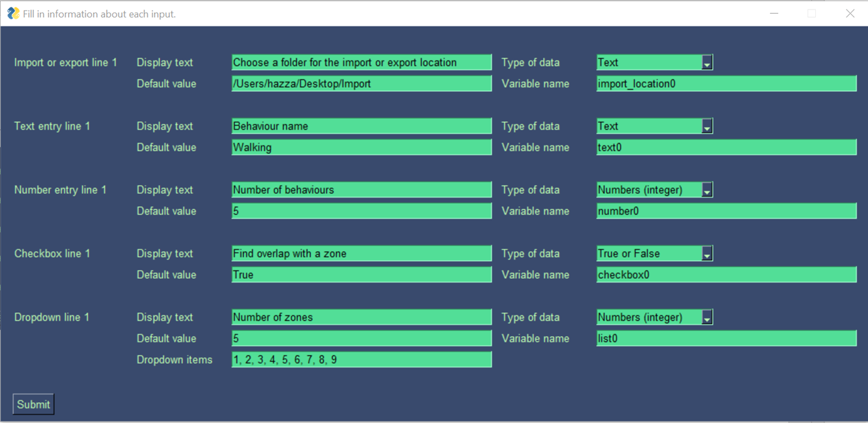Select the list0 variable name field

[x=725, y=338]
